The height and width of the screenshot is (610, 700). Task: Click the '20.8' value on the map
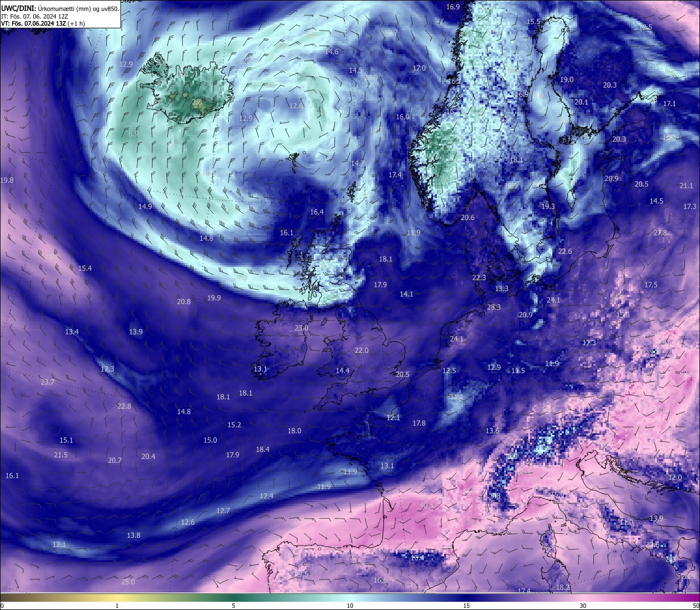(x=184, y=302)
